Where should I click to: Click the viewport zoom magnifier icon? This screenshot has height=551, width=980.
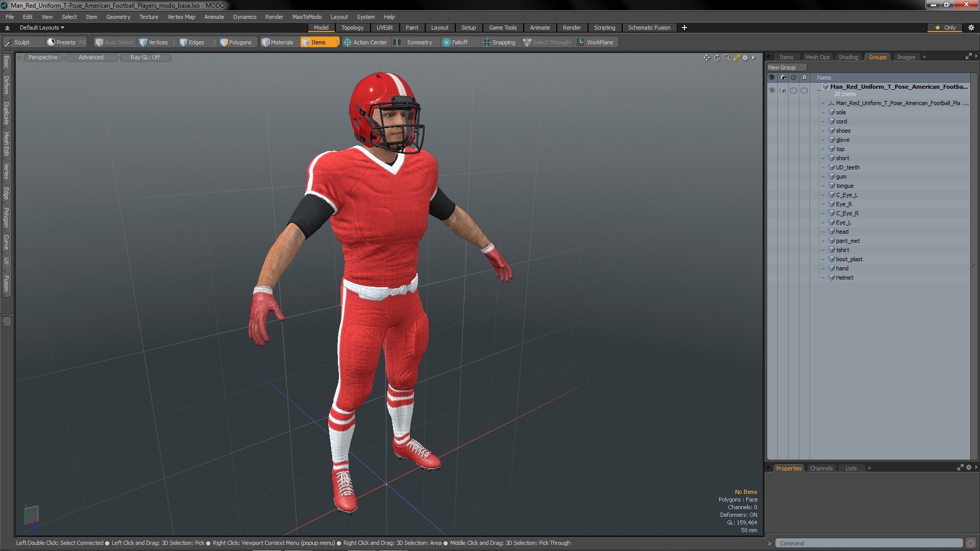pyautogui.click(x=727, y=58)
